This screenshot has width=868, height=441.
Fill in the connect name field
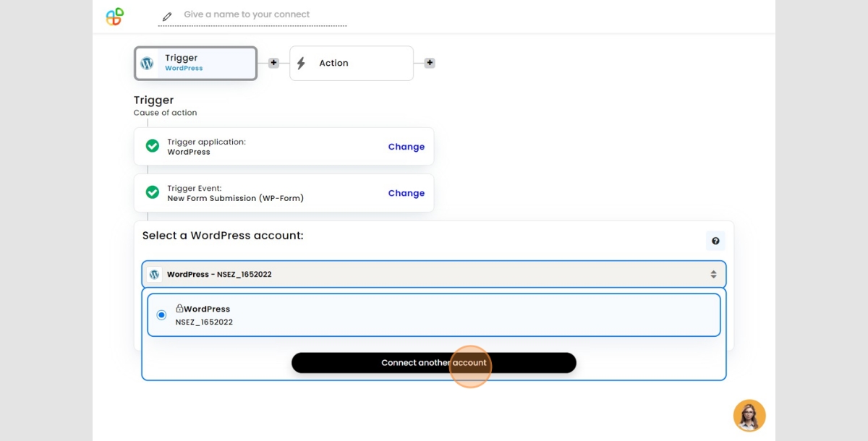[x=252, y=15]
